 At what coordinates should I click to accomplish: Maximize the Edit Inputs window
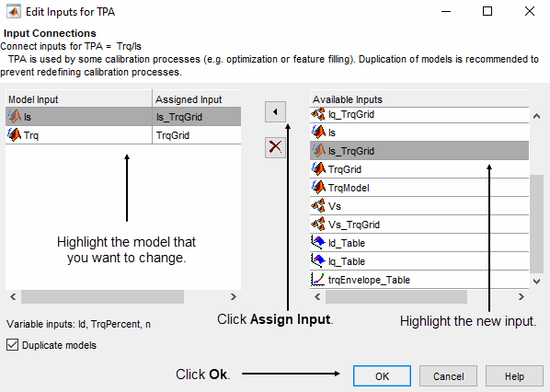pyautogui.click(x=487, y=12)
